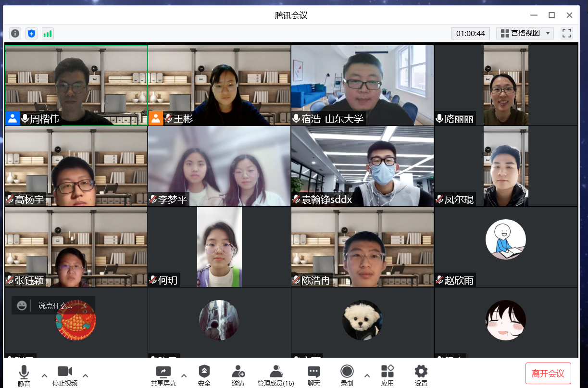Click the red 离开会议 button
This screenshot has width=588, height=388.
click(548, 374)
